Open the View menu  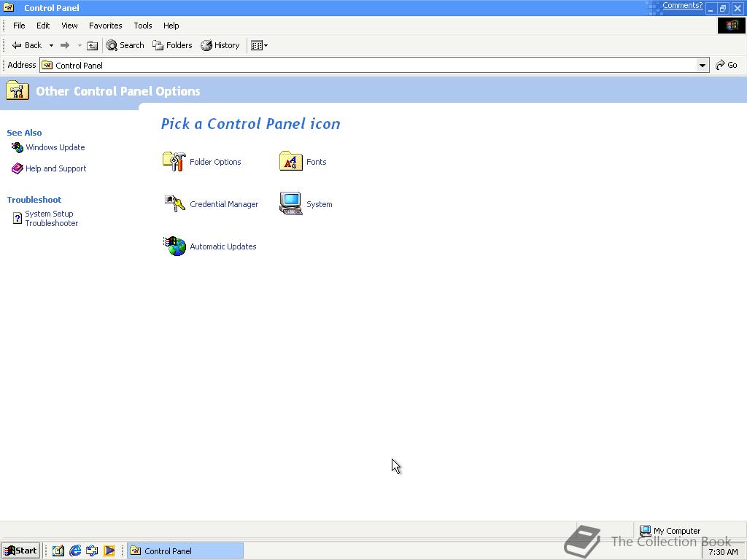pos(69,26)
